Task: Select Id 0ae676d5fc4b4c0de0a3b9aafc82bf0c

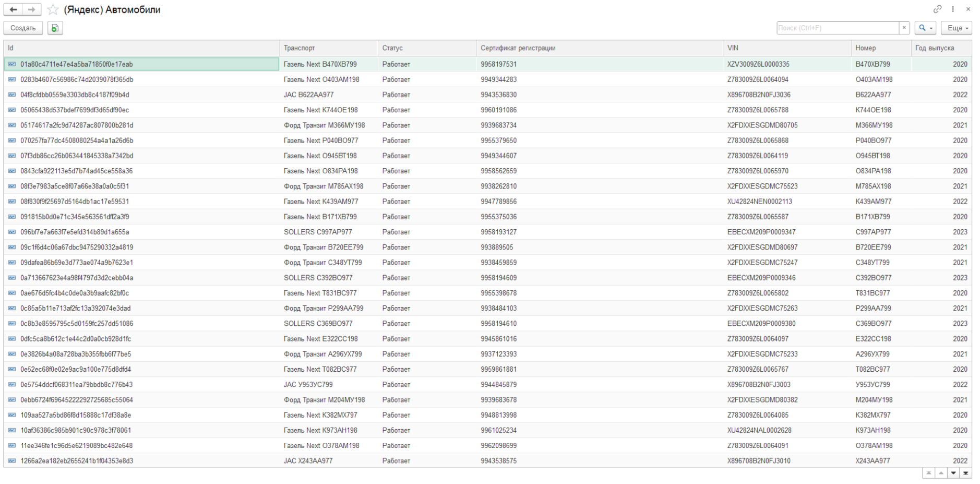Action: click(75, 293)
